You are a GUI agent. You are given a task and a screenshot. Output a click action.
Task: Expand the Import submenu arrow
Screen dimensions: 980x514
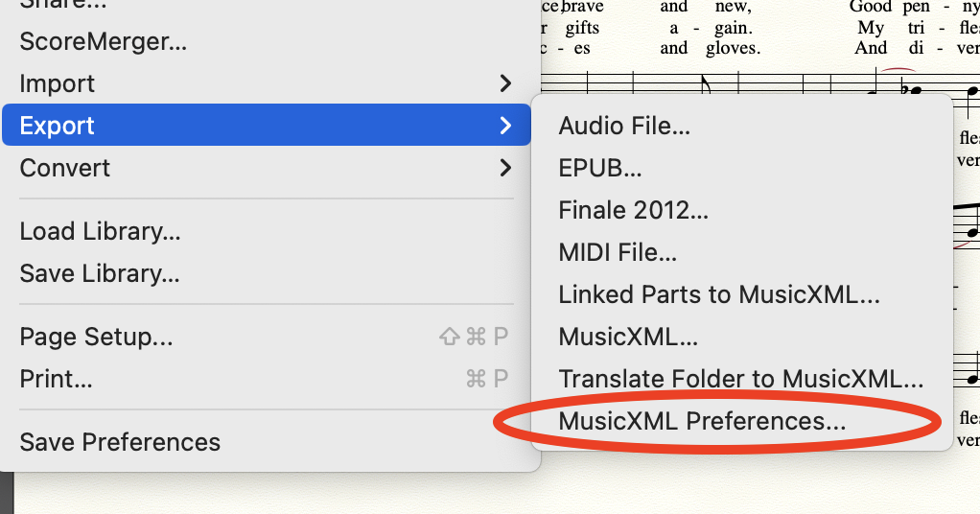pos(505,83)
